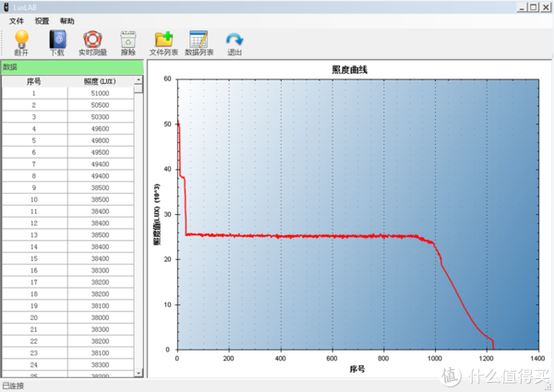The width and height of the screenshot is (554, 392).
Task: Open the 文件列表 file list
Action: (x=163, y=39)
